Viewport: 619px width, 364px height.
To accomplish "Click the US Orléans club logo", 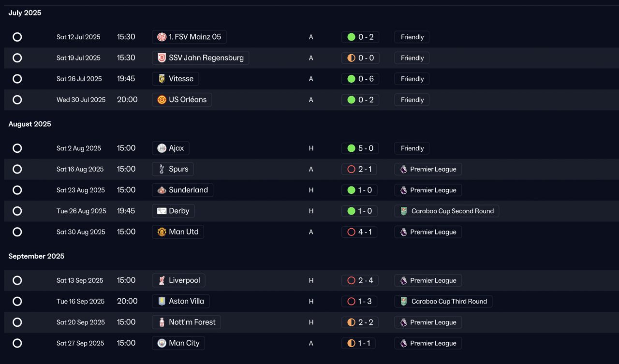I will point(162,100).
